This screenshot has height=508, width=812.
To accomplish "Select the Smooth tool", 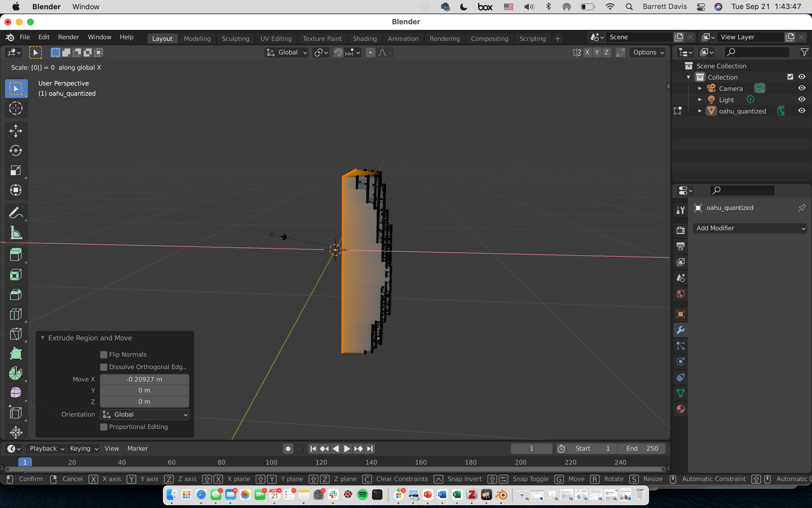I will tap(16, 393).
